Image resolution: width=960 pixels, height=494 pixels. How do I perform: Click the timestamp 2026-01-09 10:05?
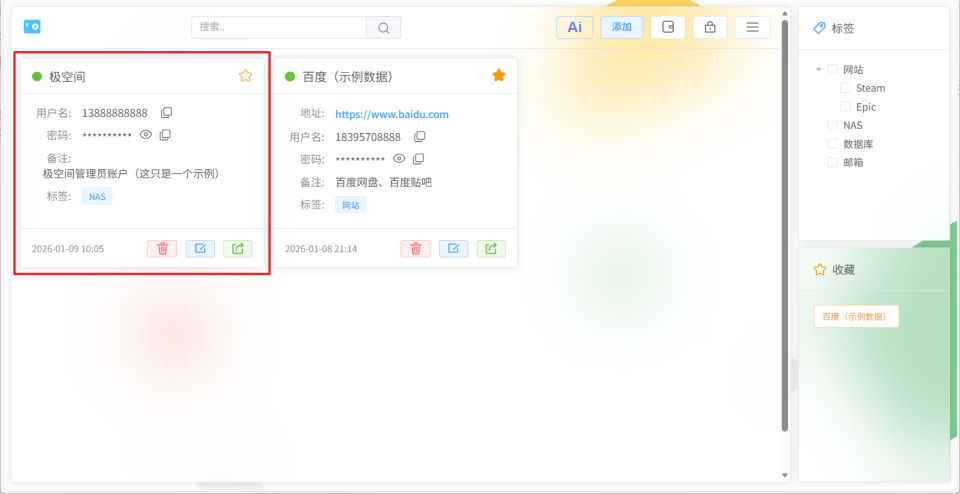point(68,249)
